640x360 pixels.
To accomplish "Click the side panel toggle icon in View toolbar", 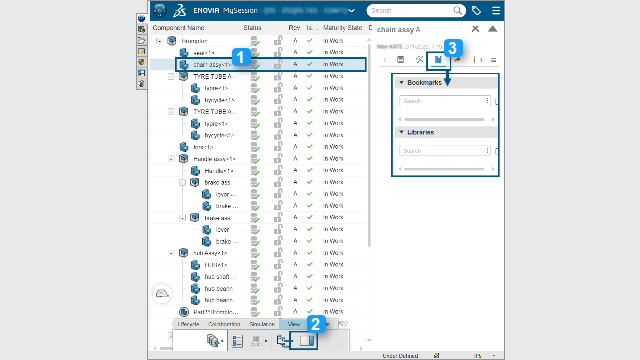I will pos(307,340).
